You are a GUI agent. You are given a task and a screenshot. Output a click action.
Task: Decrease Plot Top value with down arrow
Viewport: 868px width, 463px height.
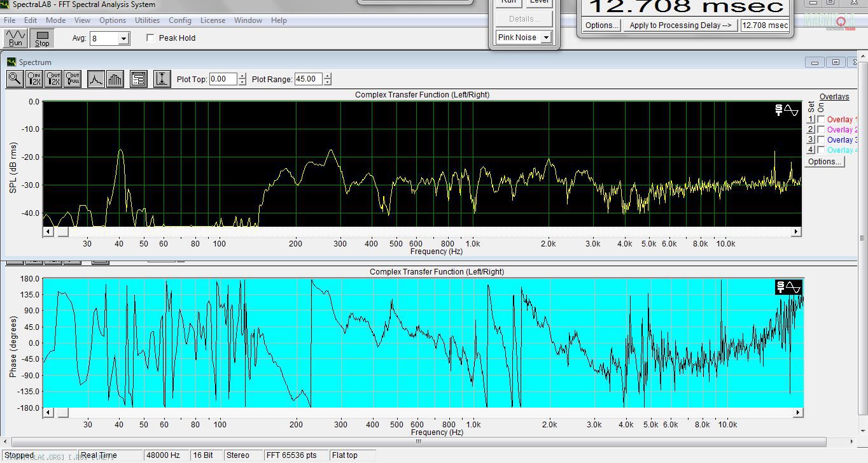pos(242,82)
